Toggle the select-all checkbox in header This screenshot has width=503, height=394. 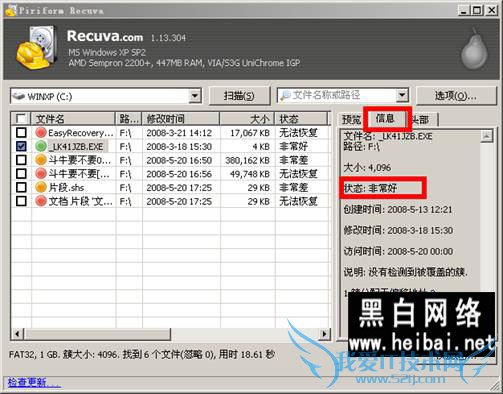pos(21,119)
